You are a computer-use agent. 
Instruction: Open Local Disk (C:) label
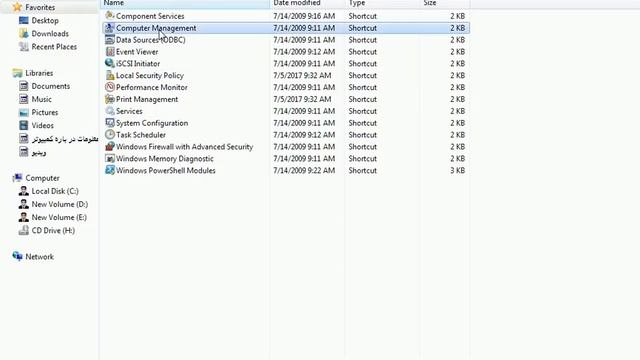pyautogui.click(x=55, y=191)
